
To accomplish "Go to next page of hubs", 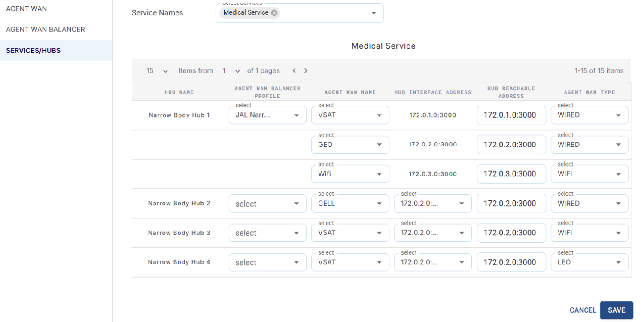I will point(306,71).
